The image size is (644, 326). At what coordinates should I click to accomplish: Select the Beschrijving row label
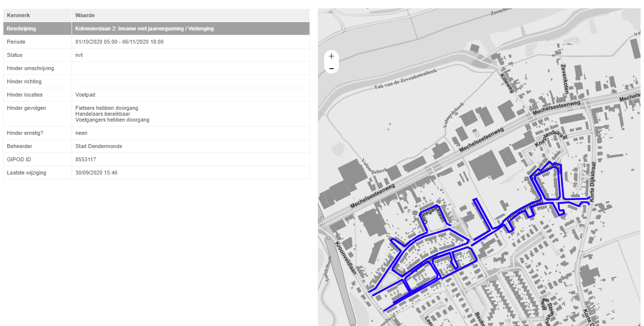click(x=21, y=29)
